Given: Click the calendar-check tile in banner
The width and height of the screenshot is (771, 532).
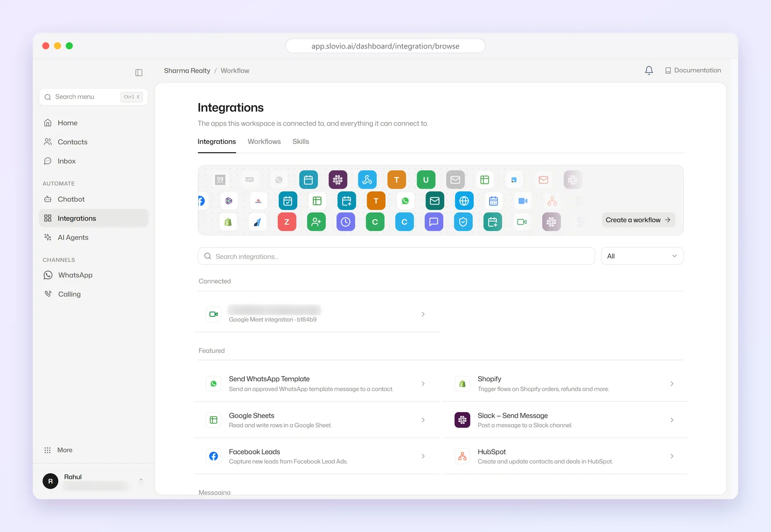Looking at the screenshot, I should pyautogui.click(x=288, y=201).
